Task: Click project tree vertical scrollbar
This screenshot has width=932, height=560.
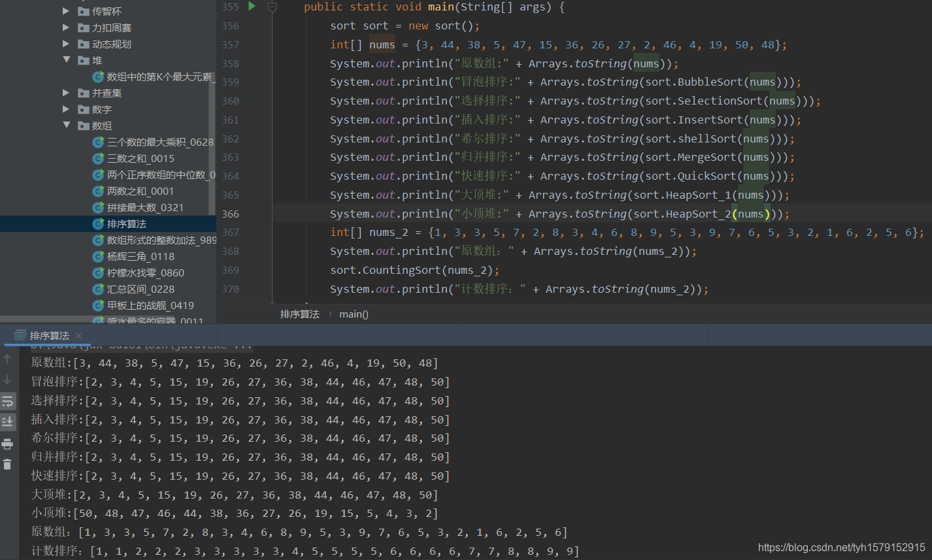Action: click(212, 142)
